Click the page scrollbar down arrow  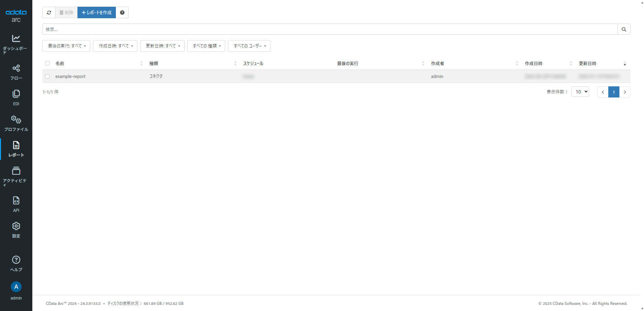point(642,308)
